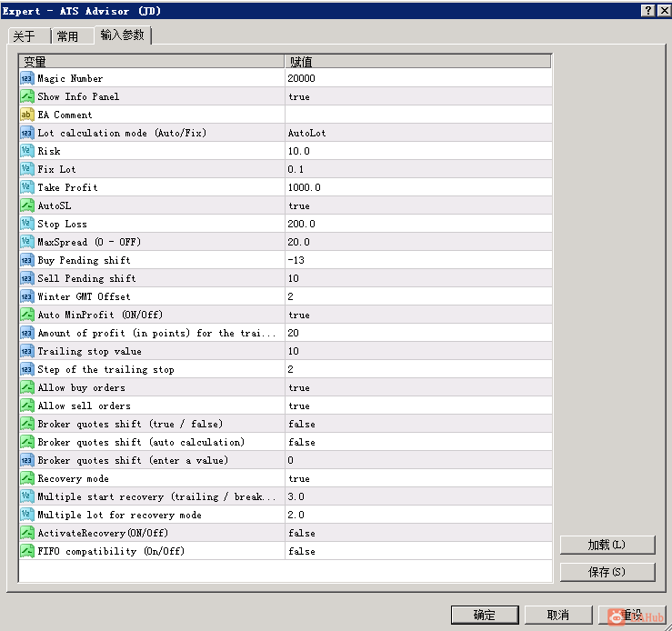Click the Broker quotes shift (auto calculation) icon
Viewport: 672px width, 631px height.
(26, 442)
